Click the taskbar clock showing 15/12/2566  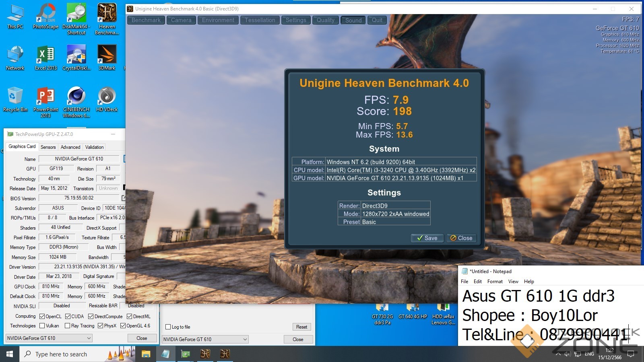point(609,354)
